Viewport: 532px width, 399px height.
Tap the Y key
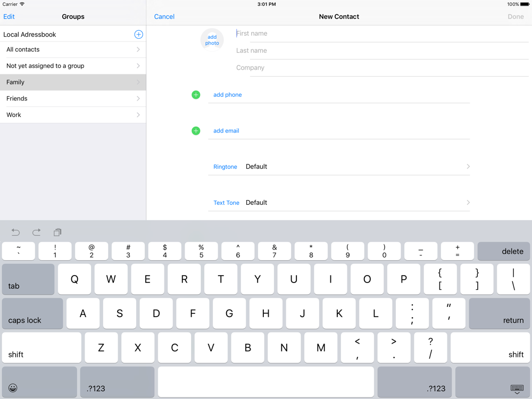click(257, 279)
